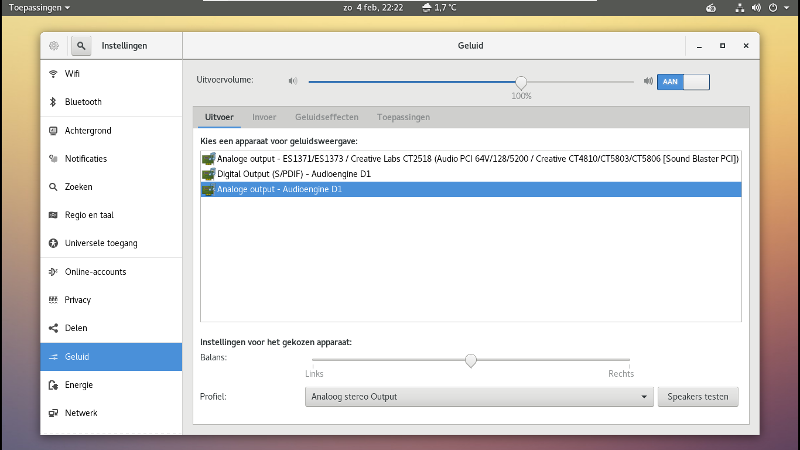Click sound card icon of Digital Output row
800x450 pixels.
[x=209, y=174]
